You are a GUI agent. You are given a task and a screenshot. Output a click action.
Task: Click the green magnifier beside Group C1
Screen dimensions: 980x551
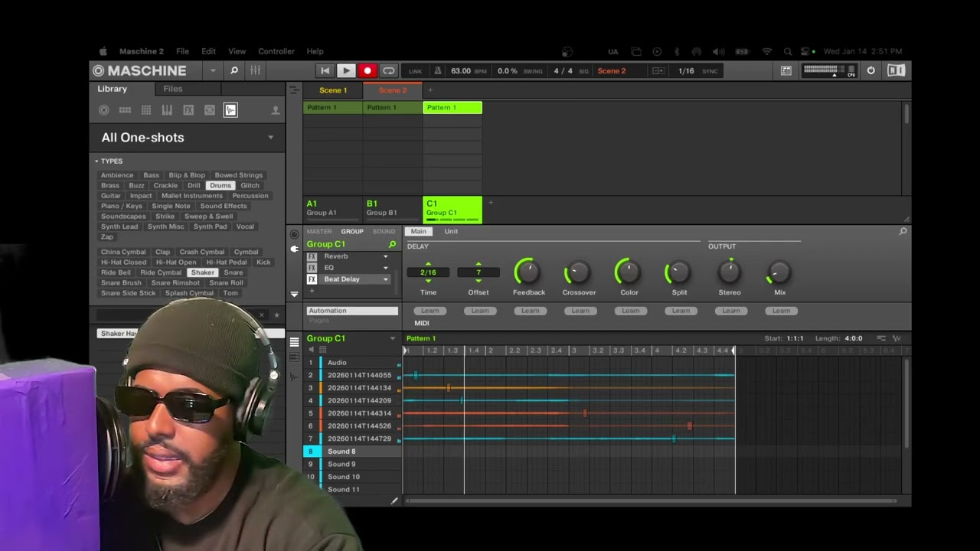coord(392,245)
